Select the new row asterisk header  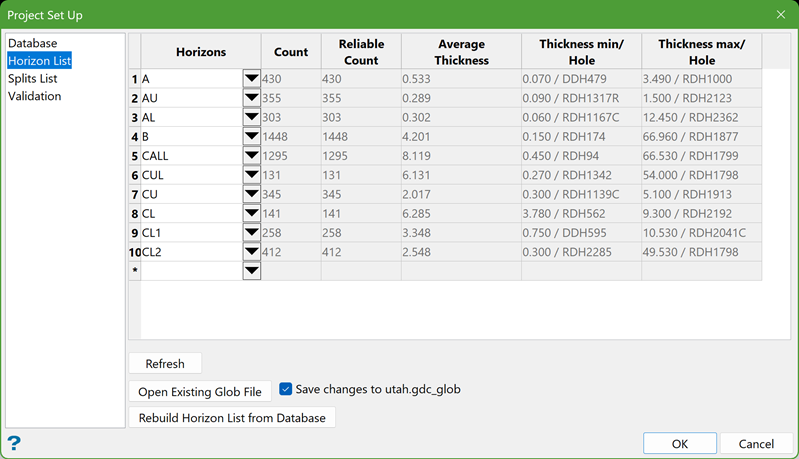point(135,271)
